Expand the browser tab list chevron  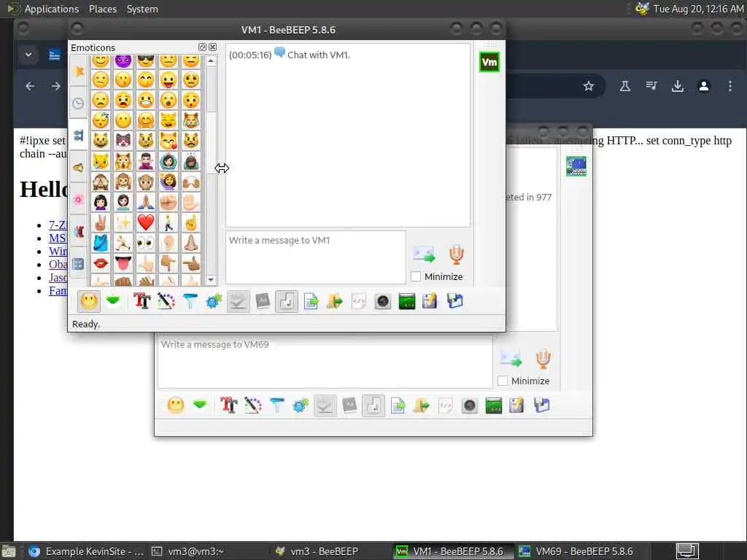28,55
